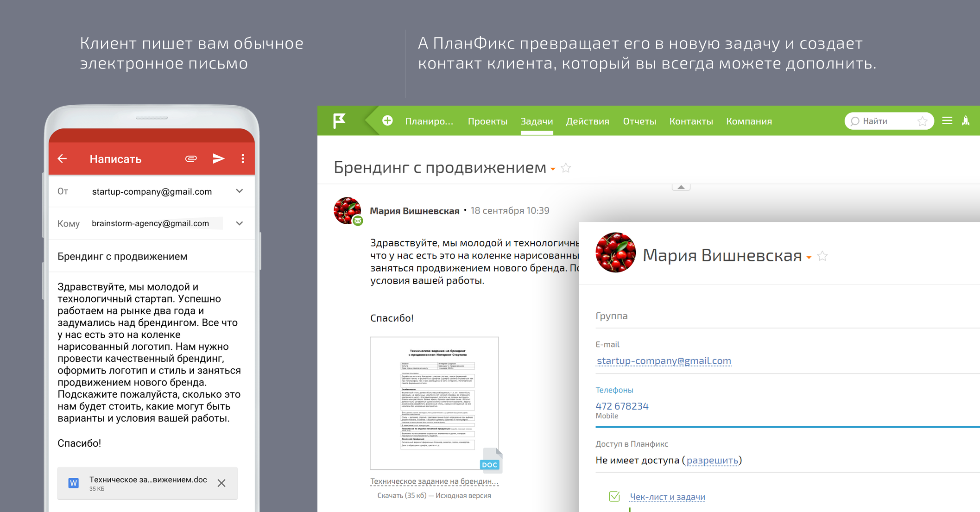Toggle the star in the search field
The image size is (980, 512).
coord(922,121)
